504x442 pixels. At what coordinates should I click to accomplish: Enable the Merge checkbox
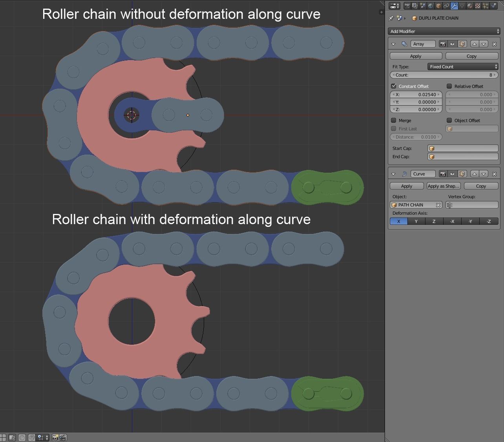pyautogui.click(x=394, y=121)
